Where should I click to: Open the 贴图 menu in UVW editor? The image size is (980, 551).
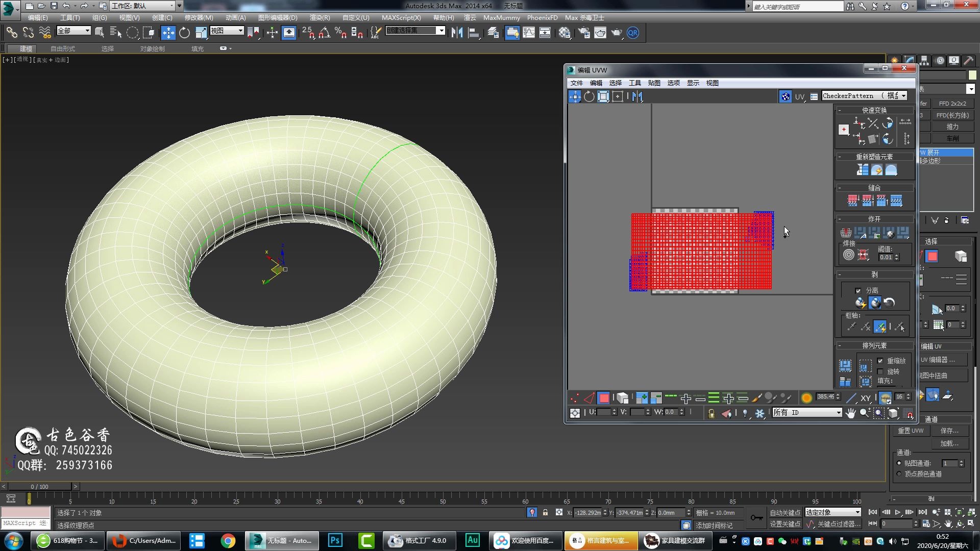(654, 83)
